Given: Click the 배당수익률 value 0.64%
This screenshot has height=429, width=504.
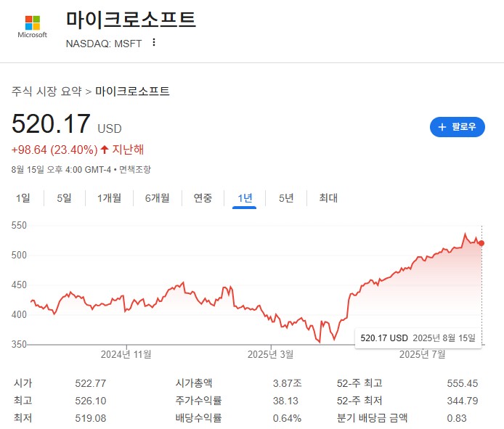Looking at the screenshot, I should coord(287,418).
